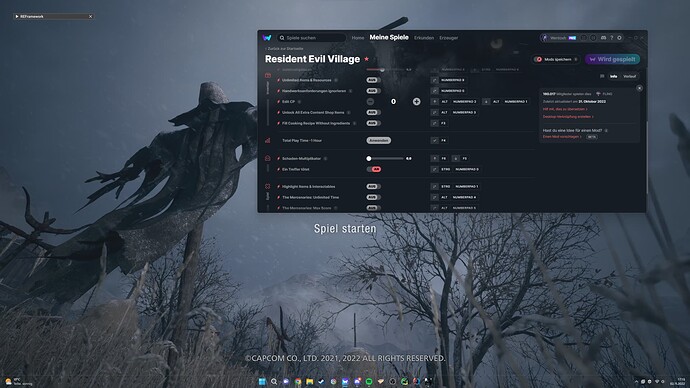This screenshot has height=388, width=690.
Task: Open Windows taskbar search
Action: pyautogui.click(x=274, y=381)
